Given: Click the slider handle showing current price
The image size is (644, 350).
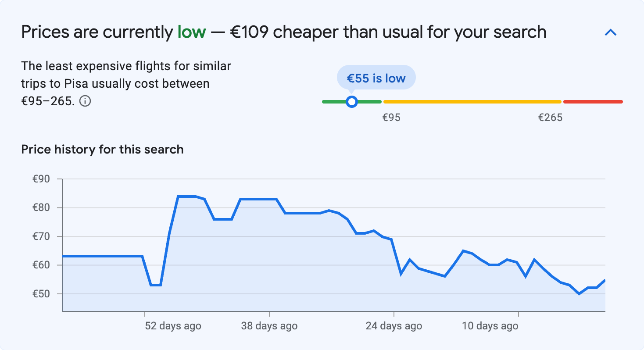Looking at the screenshot, I should [352, 101].
